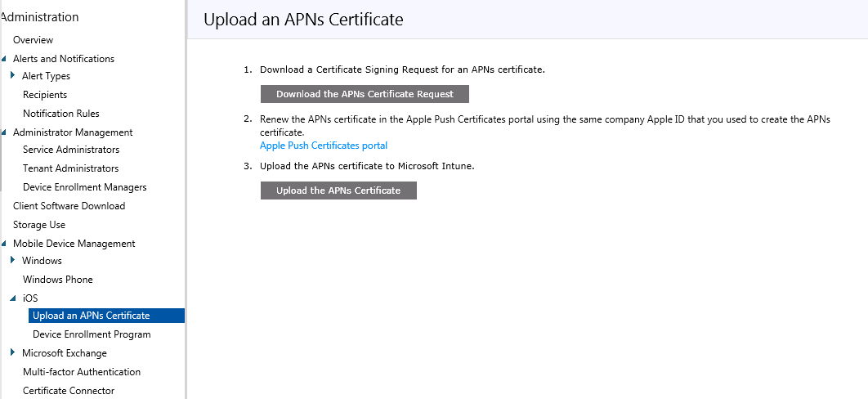Open Certificate Connector
868x399 pixels.
click(69, 391)
